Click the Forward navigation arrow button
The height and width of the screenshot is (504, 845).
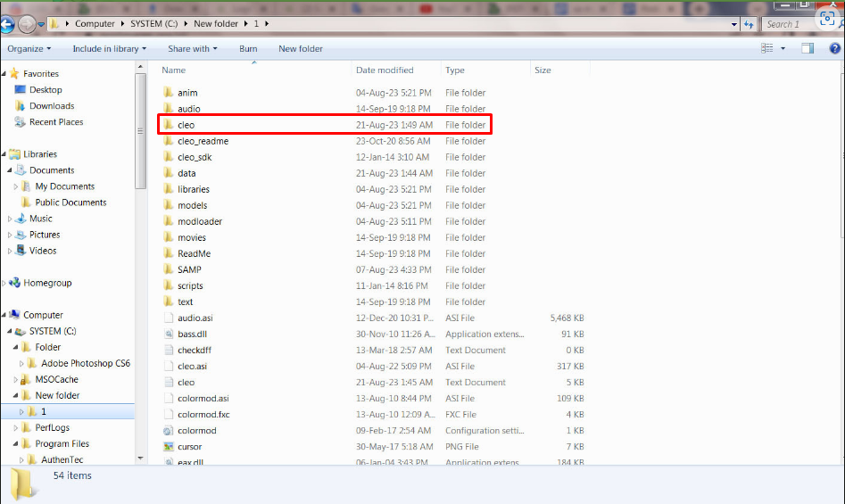tap(26, 24)
